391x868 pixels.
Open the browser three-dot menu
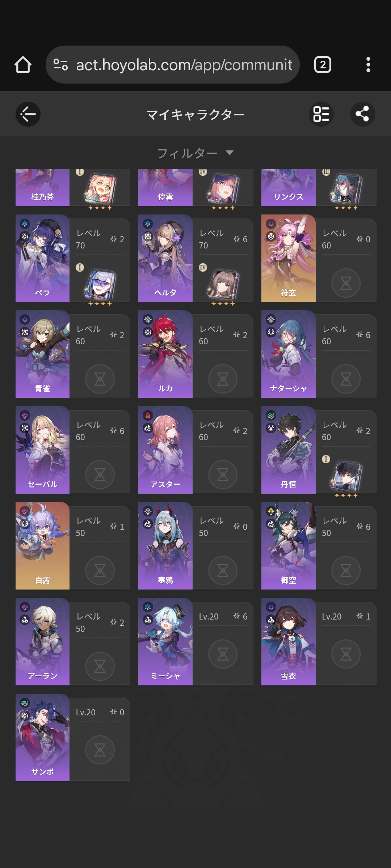(x=368, y=65)
